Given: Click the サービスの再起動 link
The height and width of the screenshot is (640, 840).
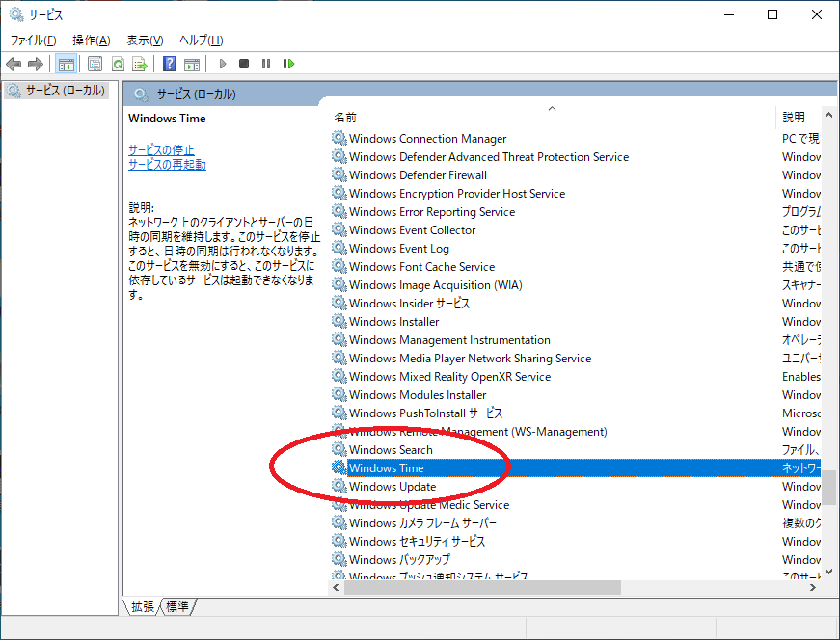Looking at the screenshot, I should point(167,165).
